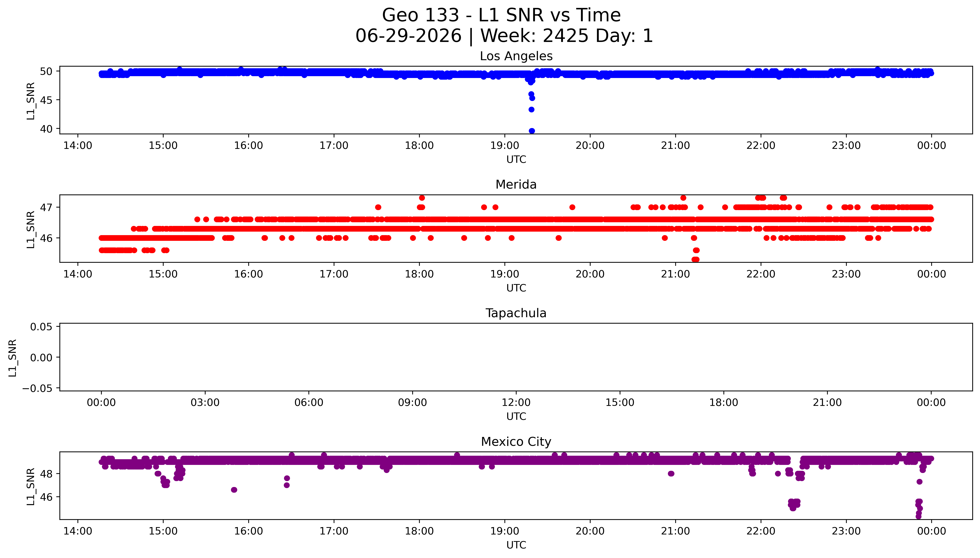Image resolution: width=980 pixels, height=558 pixels.
Task: Click the 48 y-axis label on Mexico City plot
Action: click(x=46, y=474)
